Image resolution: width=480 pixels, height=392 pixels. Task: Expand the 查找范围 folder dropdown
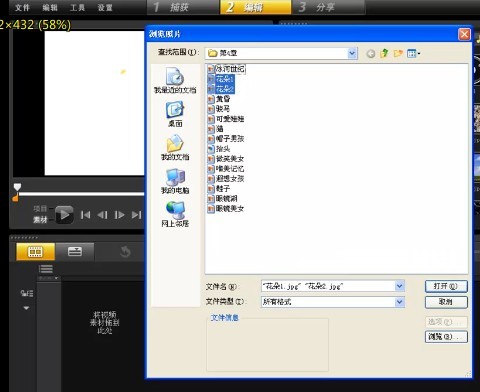click(352, 53)
